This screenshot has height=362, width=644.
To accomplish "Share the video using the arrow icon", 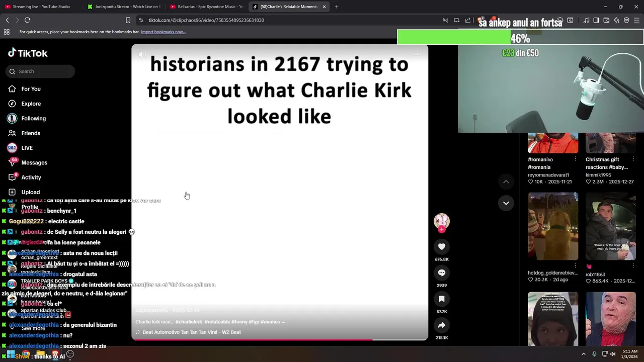I will 441,325.
